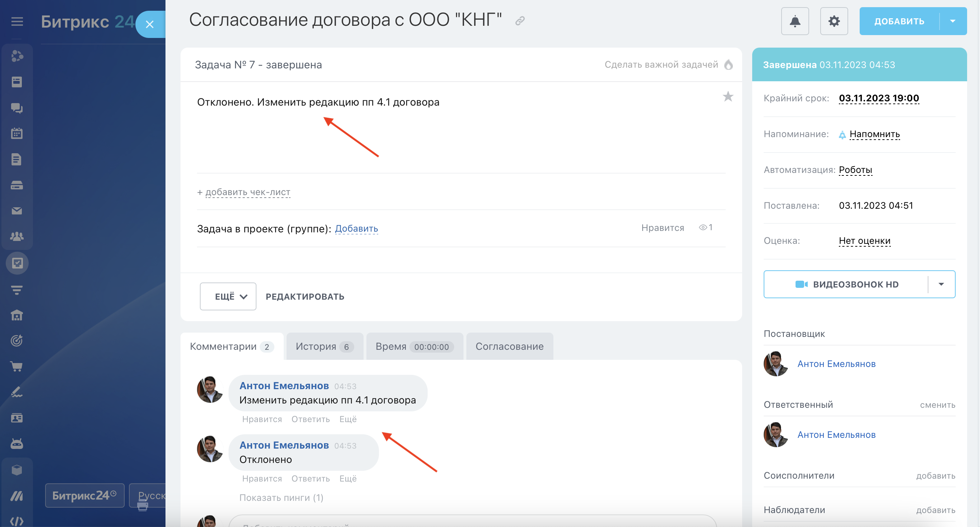This screenshot has height=527, width=980.
Task: Open chat messages icon in sidebar
Action: click(x=17, y=108)
